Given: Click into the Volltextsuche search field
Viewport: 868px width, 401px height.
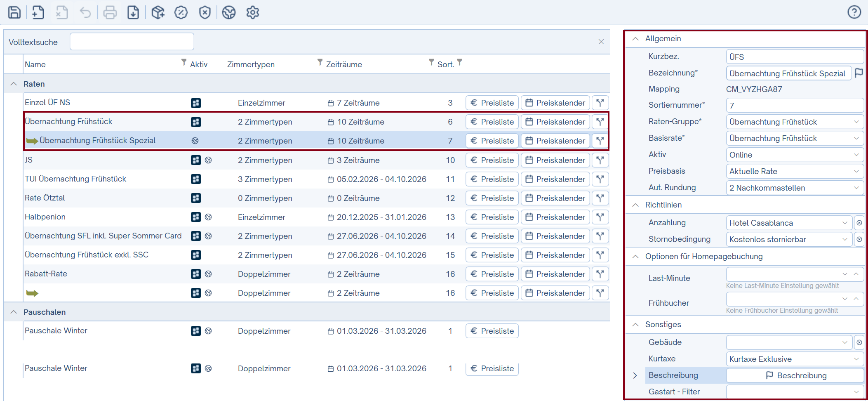Looking at the screenshot, I should pos(132,42).
